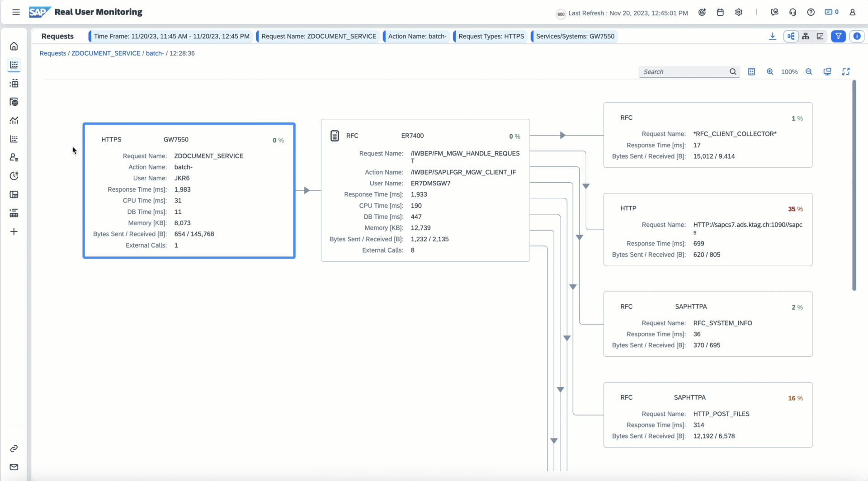868x481 pixels.
Task: Enter full screen diagram mode
Action: (846, 71)
